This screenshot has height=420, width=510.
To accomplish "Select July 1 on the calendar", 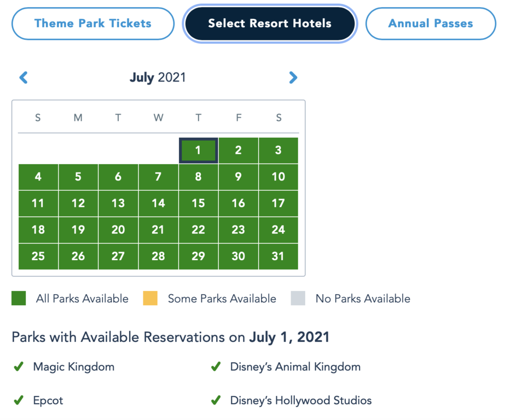I will [198, 150].
